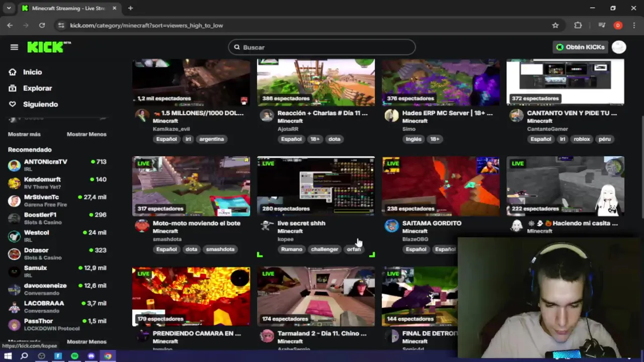The width and height of the screenshot is (644, 362).
Task: Open Windows taskbar search
Action: [x=24, y=356]
